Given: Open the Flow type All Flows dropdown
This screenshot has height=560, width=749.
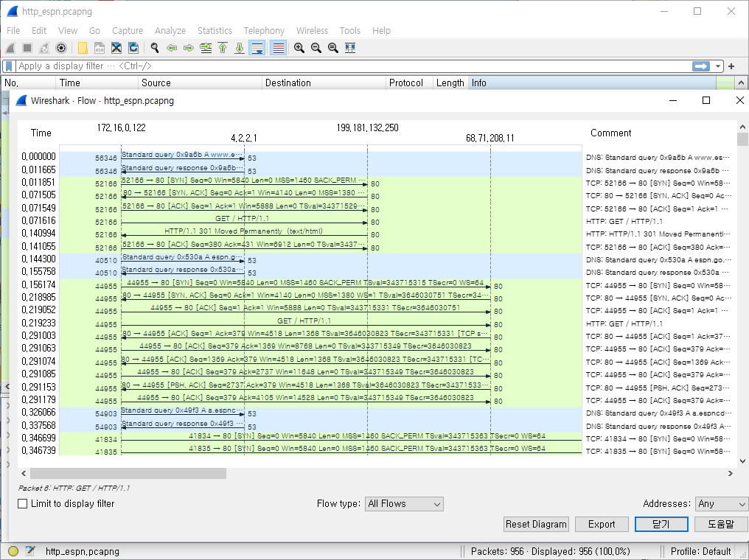Looking at the screenshot, I should (404, 504).
